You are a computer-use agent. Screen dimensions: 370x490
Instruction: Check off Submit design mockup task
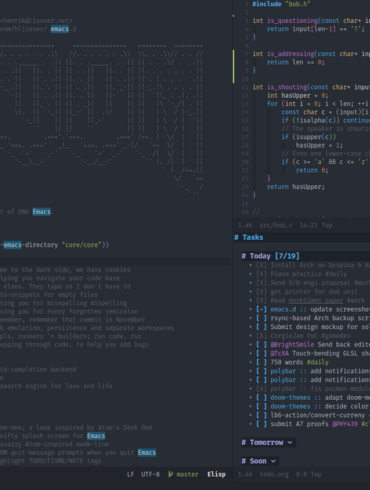(x=262, y=327)
